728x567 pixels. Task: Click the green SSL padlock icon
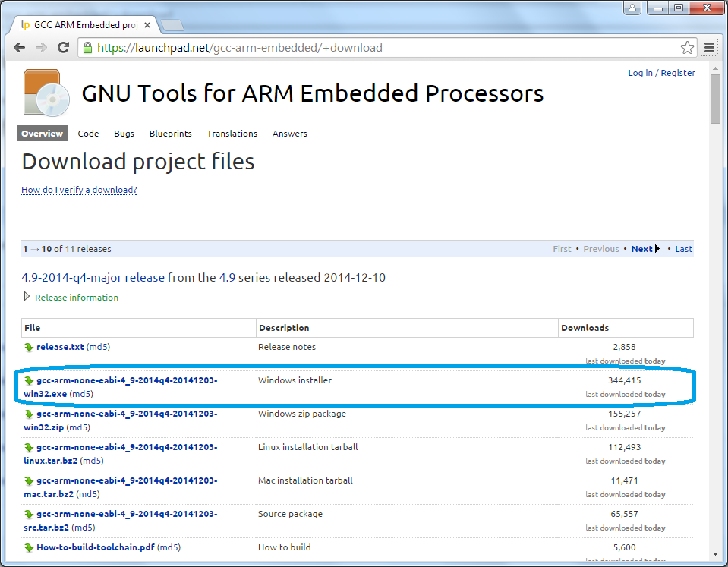[87, 47]
